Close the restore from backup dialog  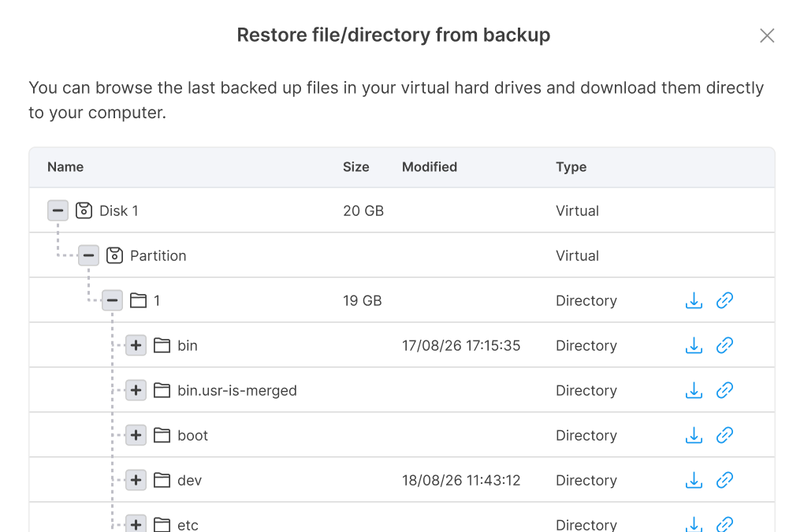pos(767,35)
